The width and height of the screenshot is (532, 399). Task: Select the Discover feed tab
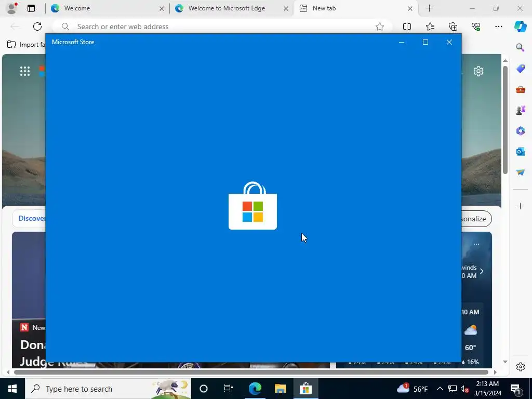tap(32, 219)
